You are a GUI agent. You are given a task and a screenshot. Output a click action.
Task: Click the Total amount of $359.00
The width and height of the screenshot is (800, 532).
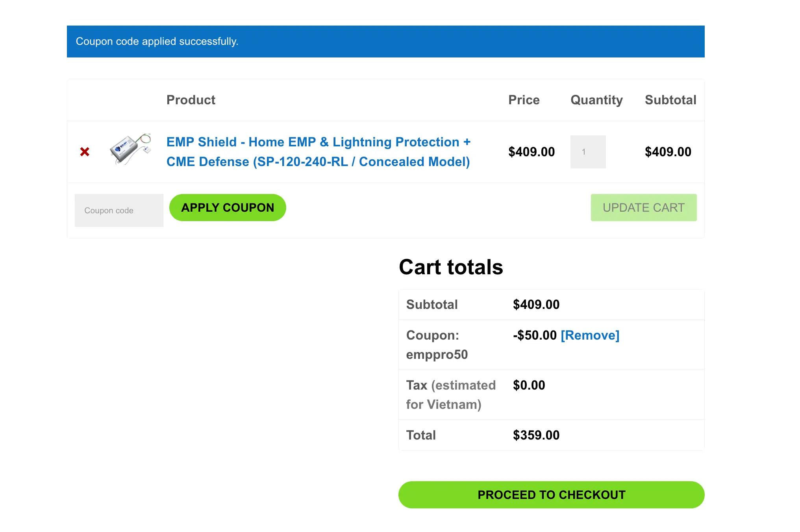pos(535,435)
